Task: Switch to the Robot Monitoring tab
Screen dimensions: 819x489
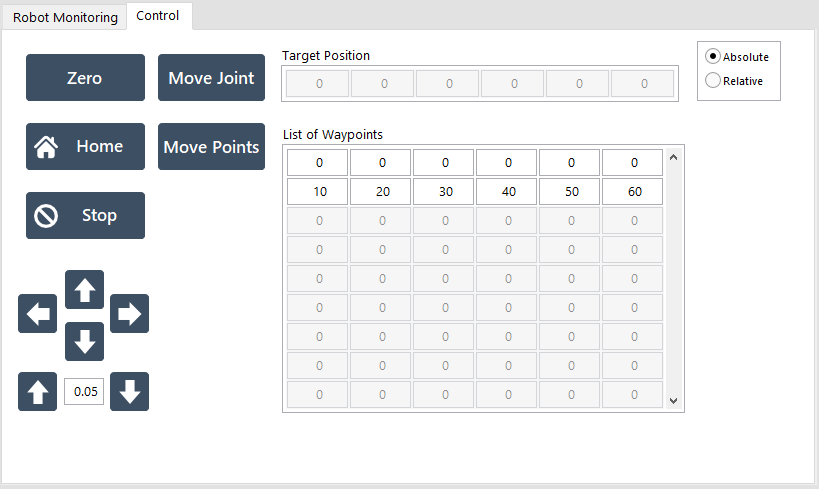Action: coord(65,17)
